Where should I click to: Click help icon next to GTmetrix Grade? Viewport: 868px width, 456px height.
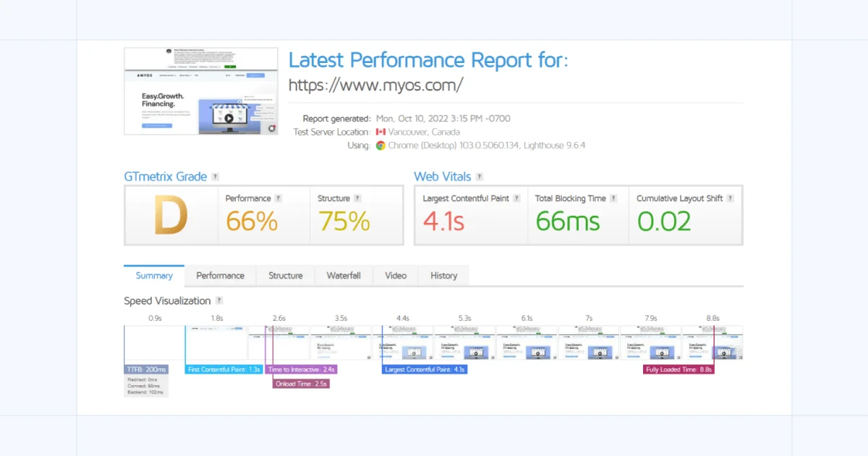(216, 177)
